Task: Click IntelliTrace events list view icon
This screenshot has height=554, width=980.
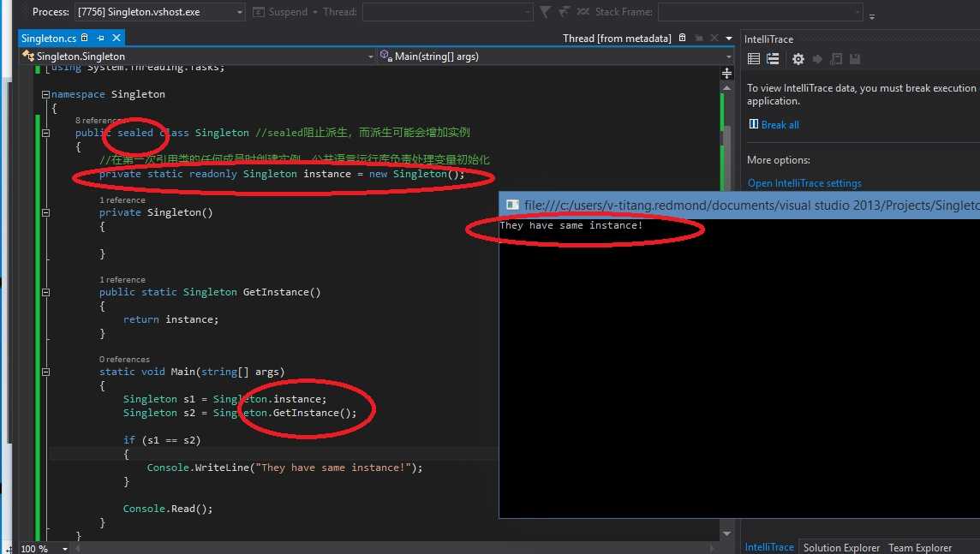Action: click(x=754, y=59)
